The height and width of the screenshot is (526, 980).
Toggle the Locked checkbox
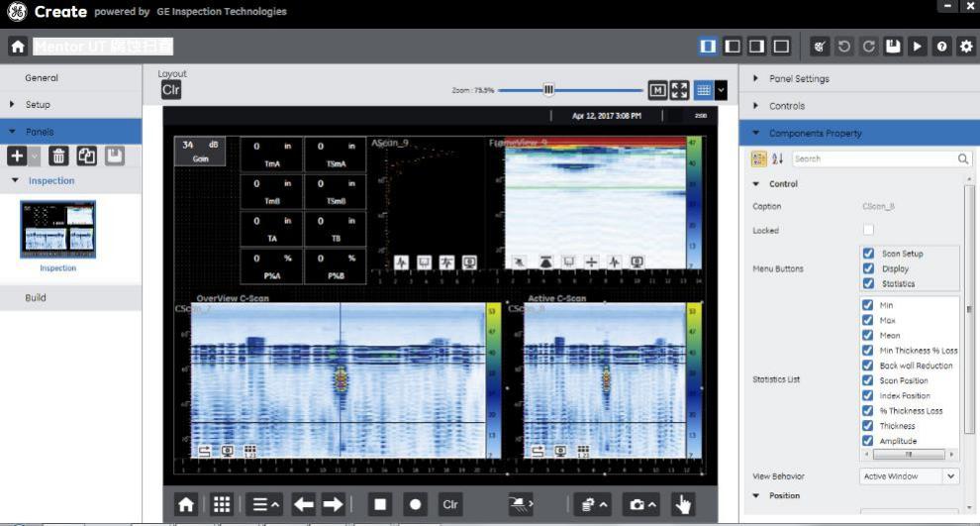(868, 230)
